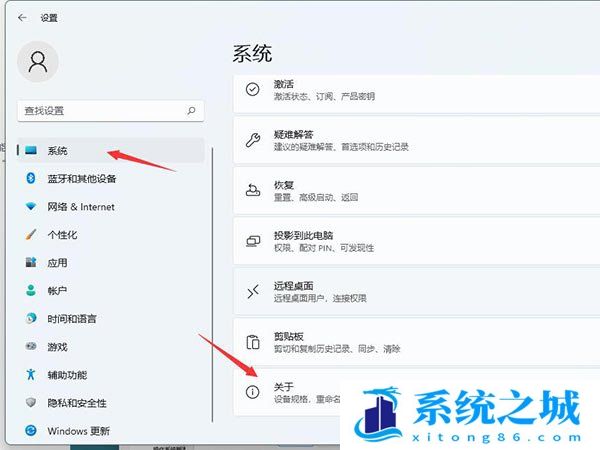
Task: Click the back arrow in Settings
Action: pyautogui.click(x=22, y=17)
